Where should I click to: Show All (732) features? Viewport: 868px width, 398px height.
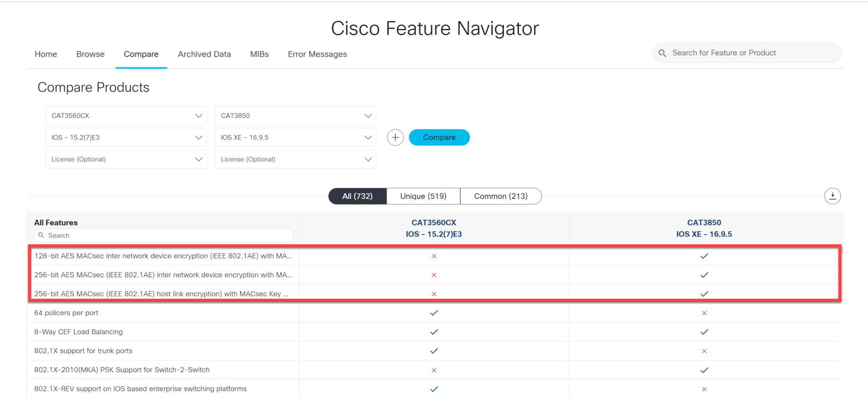point(357,196)
